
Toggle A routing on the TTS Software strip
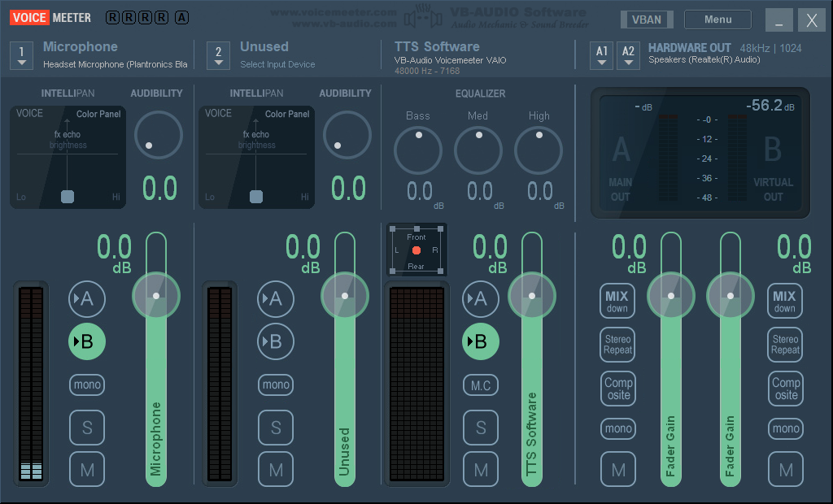(x=481, y=298)
